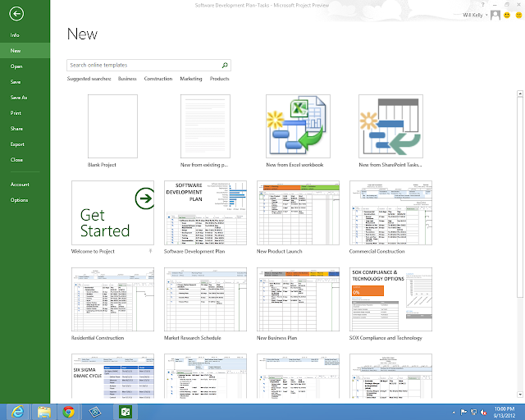Open the Account page
Image resolution: width=525 pixels, height=420 pixels.
[x=25, y=185]
